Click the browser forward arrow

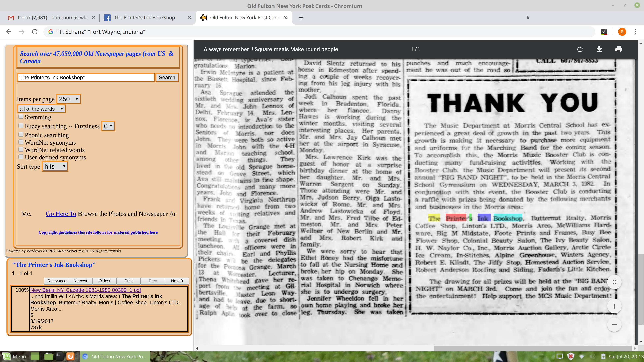[x=22, y=32]
